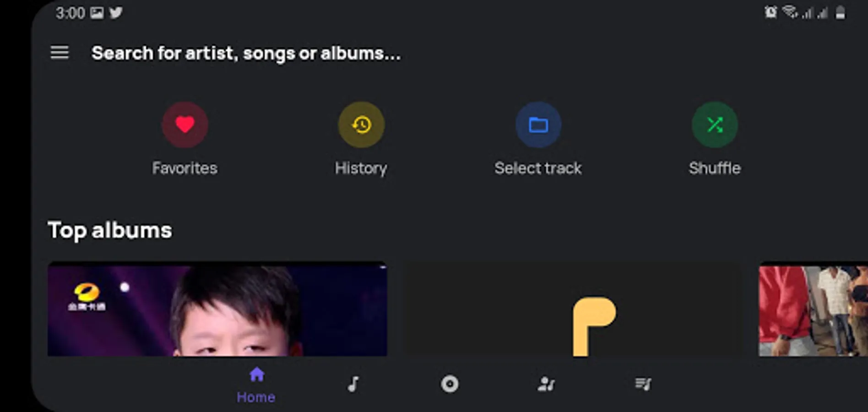This screenshot has width=868, height=412.
Task: Open the third album with red shirt
Action: tap(813, 309)
